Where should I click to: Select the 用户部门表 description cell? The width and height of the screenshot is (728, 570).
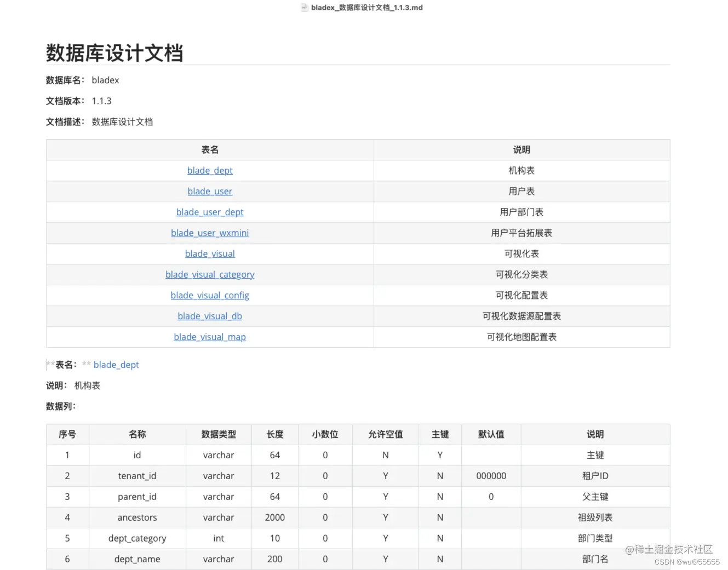coord(521,212)
